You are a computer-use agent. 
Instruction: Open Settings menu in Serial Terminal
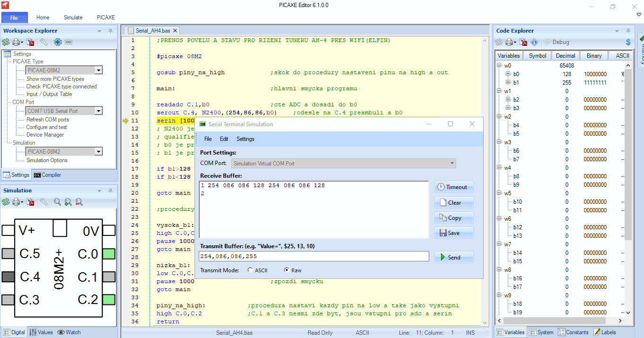pyautogui.click(x=245, y=139)
